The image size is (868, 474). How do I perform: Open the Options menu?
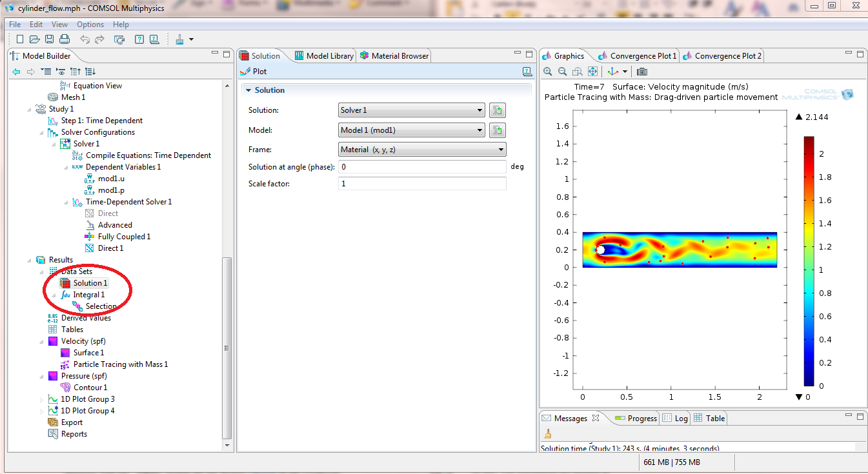pos(90,25)
